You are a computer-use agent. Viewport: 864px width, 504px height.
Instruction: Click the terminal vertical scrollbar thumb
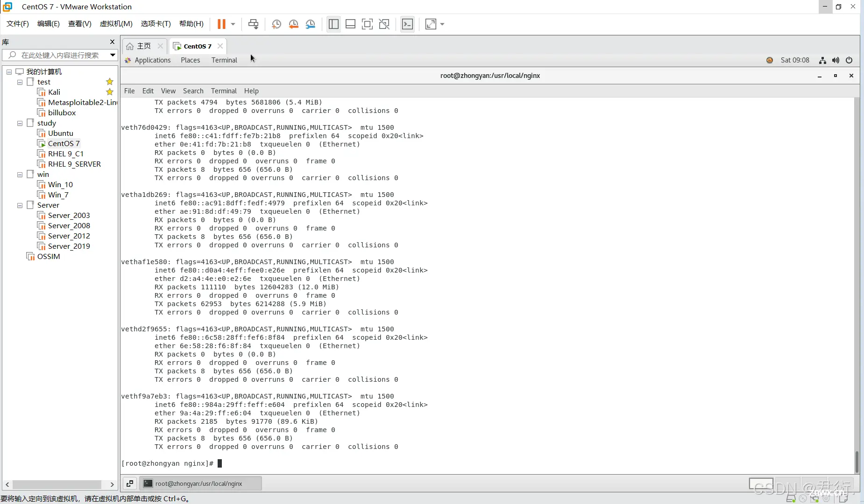857,462
